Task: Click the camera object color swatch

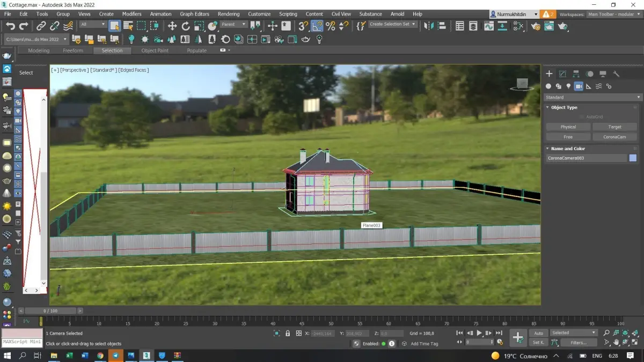Action: 633,158
